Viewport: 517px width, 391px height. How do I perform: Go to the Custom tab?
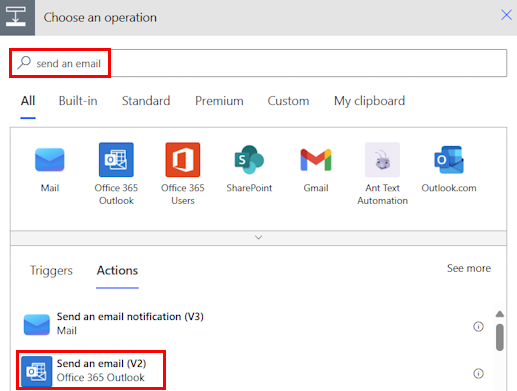(x=288, y=101)
